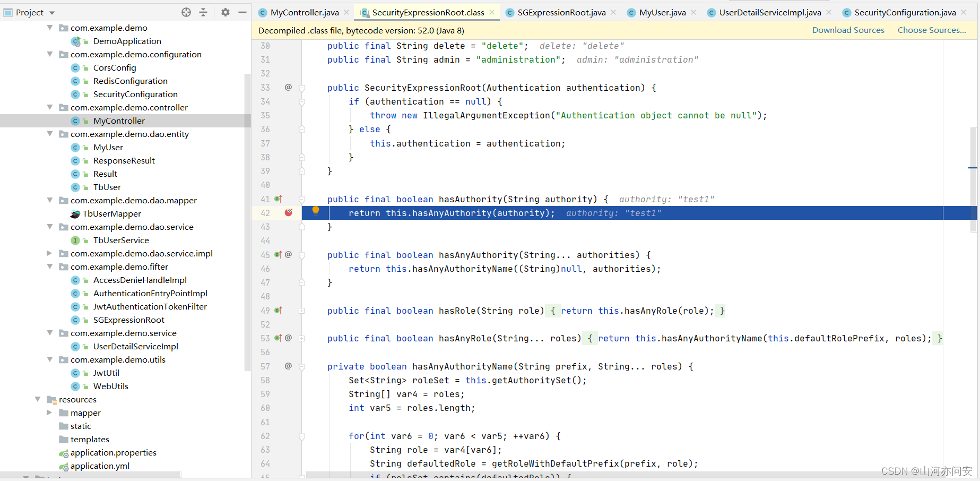
Task: Select WebUtils class in tree
Action: (111, 386)
